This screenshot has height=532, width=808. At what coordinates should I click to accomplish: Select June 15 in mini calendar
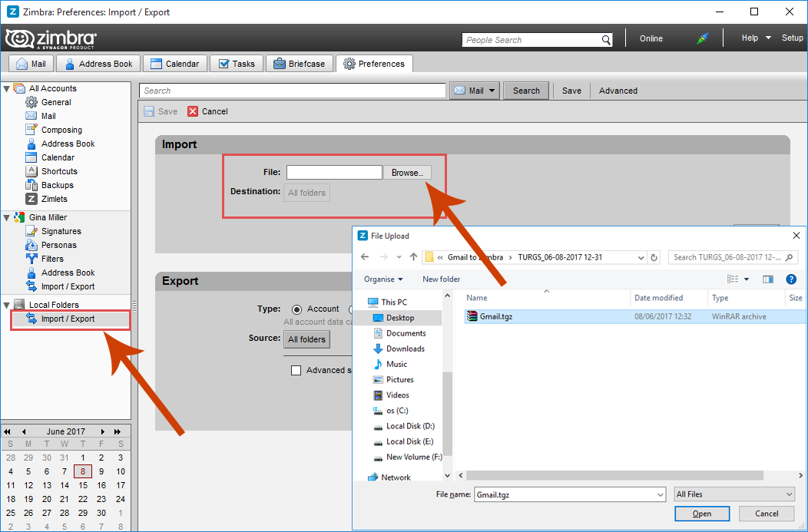[x=83, y=485]
